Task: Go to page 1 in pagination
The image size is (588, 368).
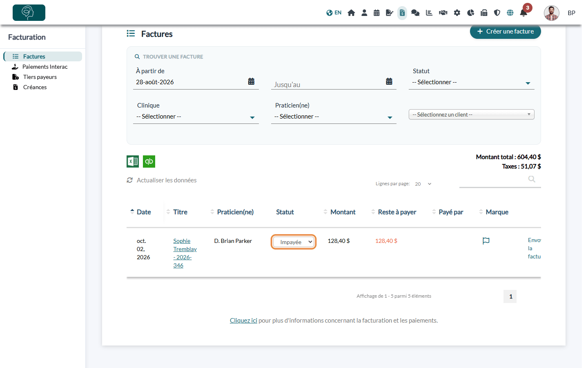Action: tap(510, 296)
